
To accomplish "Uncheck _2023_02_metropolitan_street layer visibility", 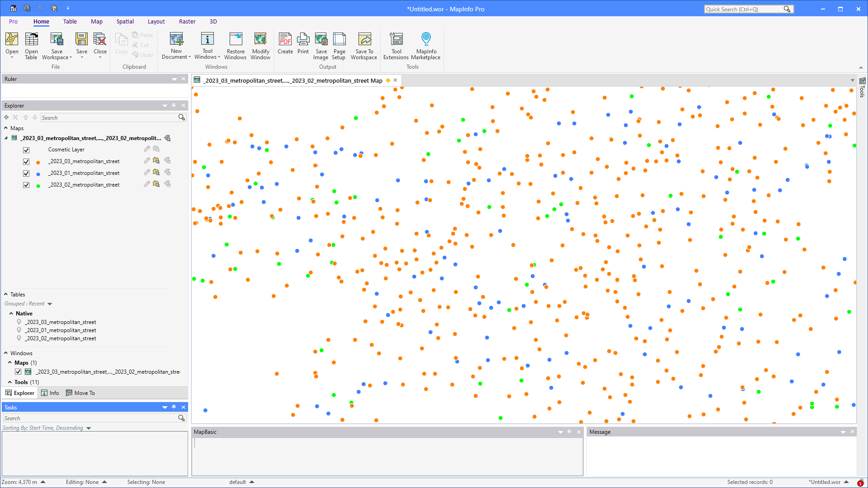I will [x=26, y=185].
